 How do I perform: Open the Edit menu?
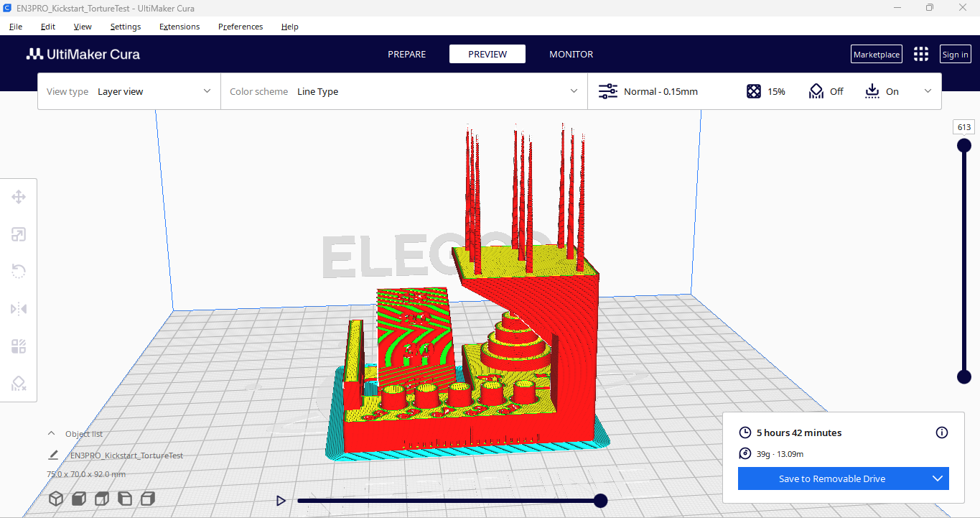click(x=48, y=27)
